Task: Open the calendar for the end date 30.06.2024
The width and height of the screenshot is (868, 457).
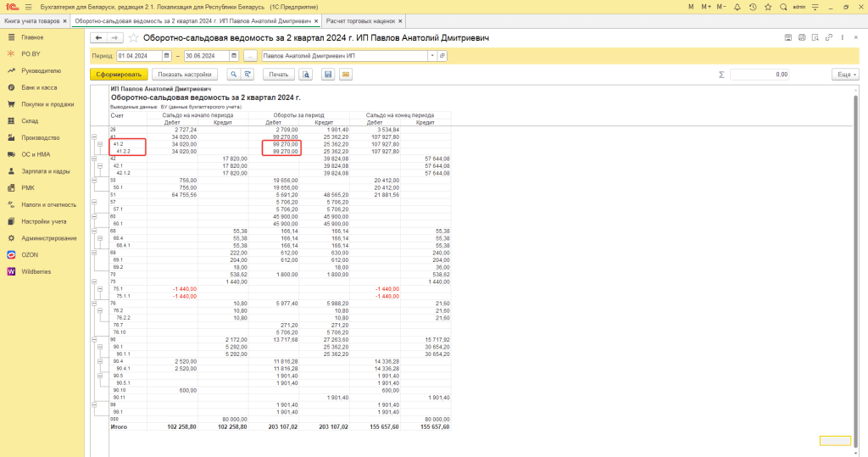Action: [234, 56]
